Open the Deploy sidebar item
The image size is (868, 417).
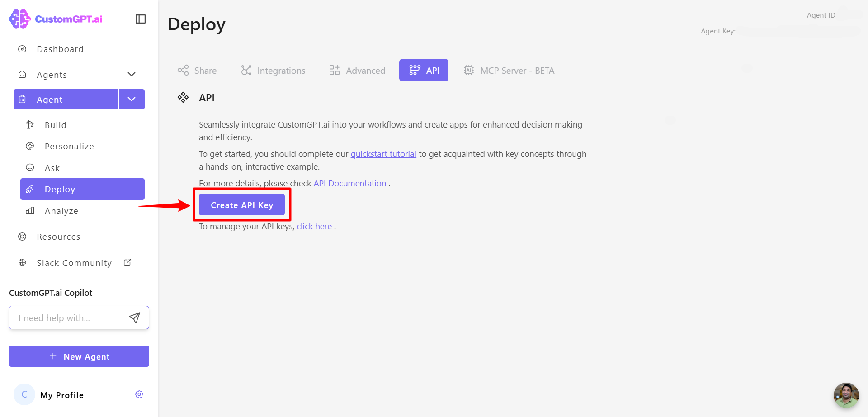pos(82,189)
